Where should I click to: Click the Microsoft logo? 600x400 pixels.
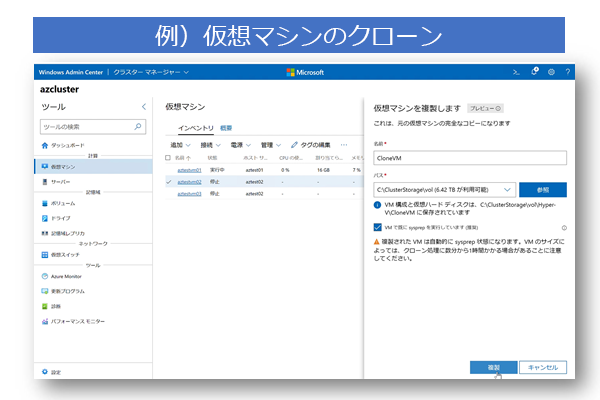pyautogui.click(x=305, y=72)
